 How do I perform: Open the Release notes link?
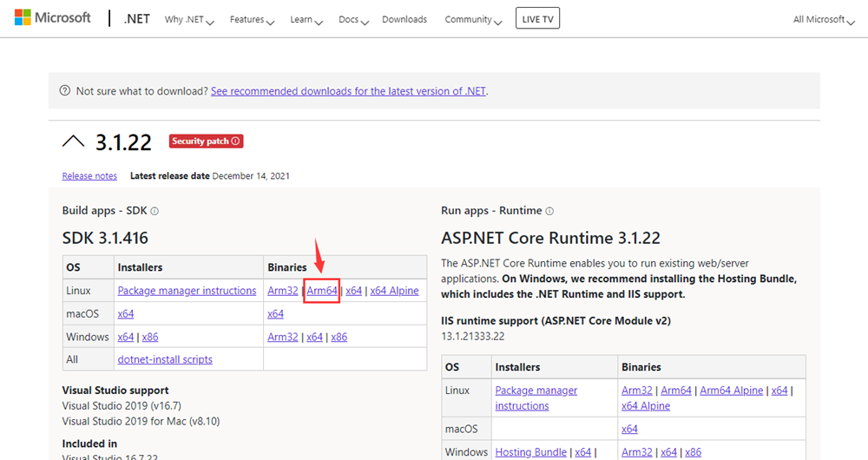pyautogui.click(x=89, y=176)
